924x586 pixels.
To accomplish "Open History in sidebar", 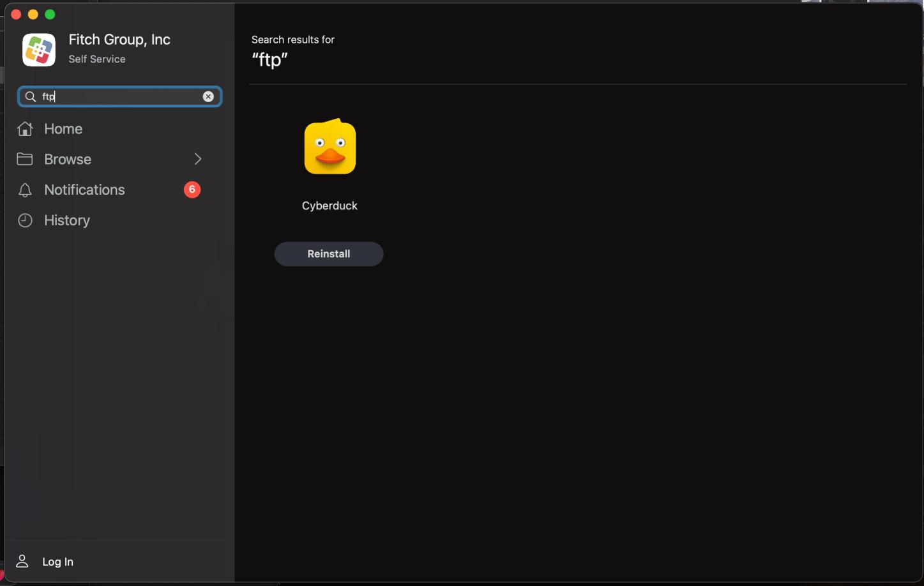I will [x=67, y=220].
